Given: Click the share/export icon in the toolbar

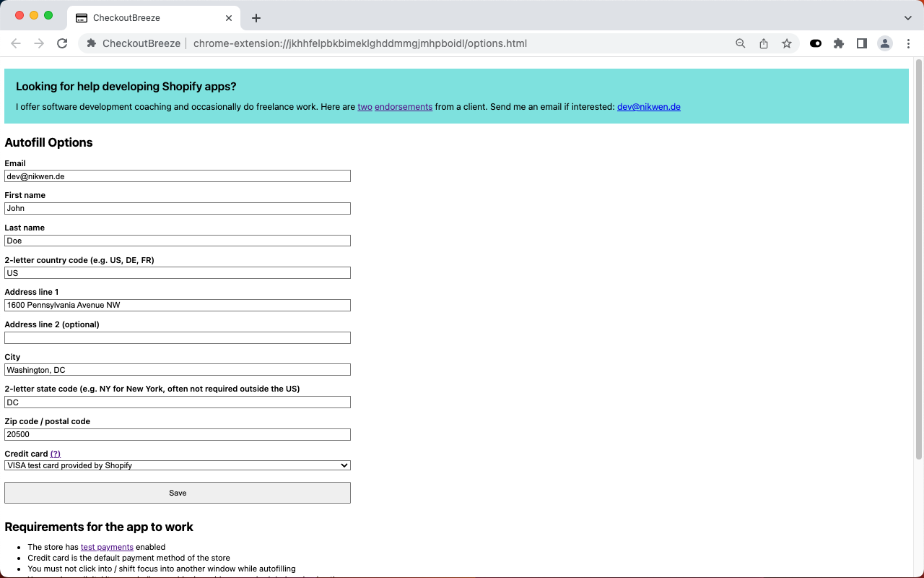Looking at the screenshot, I should [764, 43].
